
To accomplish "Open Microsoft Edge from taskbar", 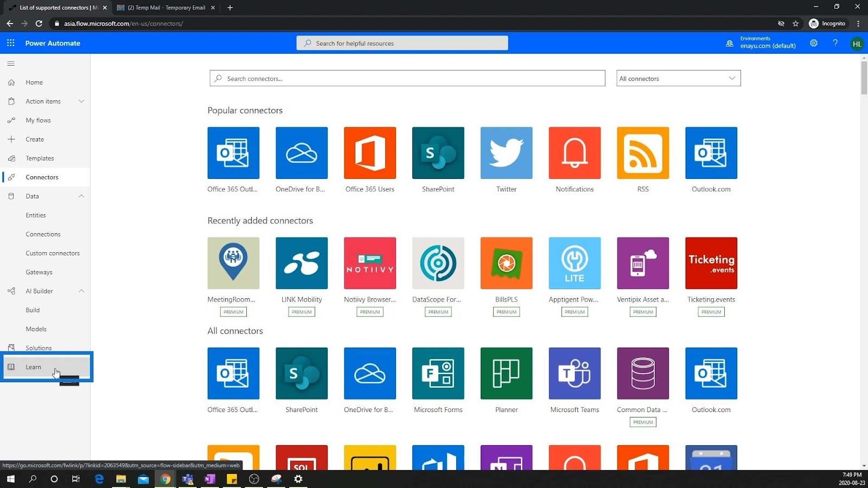I will 99,479.
